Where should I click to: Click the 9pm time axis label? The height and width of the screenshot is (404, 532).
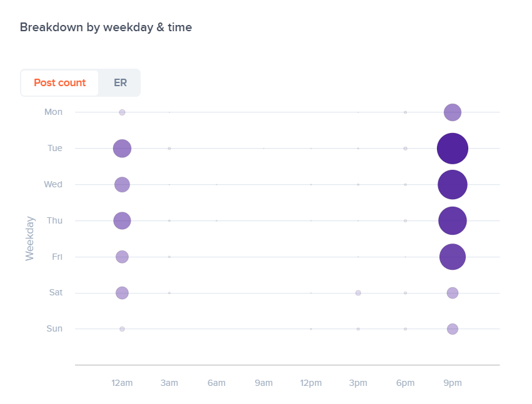(453, 382)
